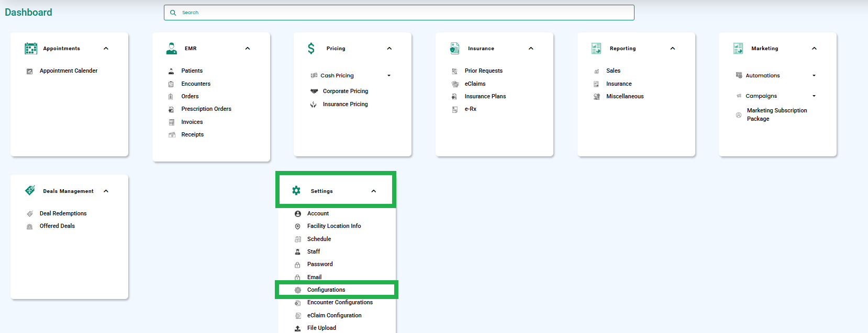Image resolution: width=868 pixels, height=333 pixels.
Task: Click the Configurations gear icon
Action: pyautogui.click(x=298, y=290)
